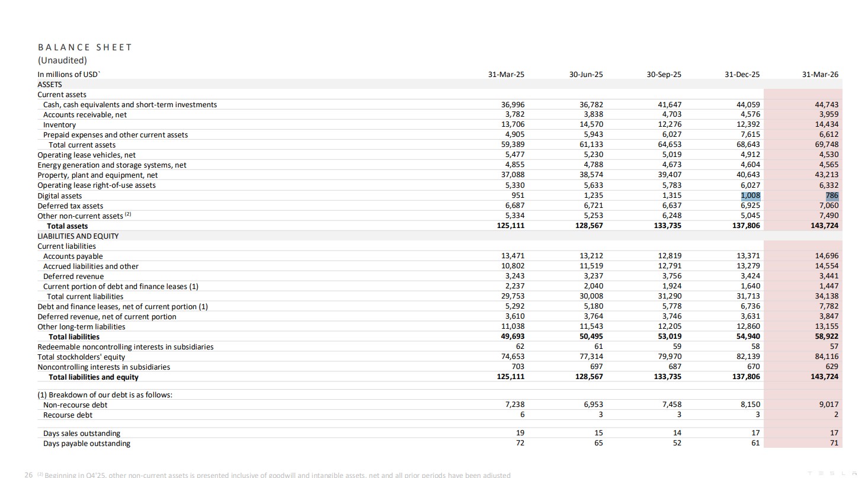868x478 pixels.
Task: Click the LIABILITIES AND EQUITY section header
Action: pyautogui.click(x=78, y=236)
